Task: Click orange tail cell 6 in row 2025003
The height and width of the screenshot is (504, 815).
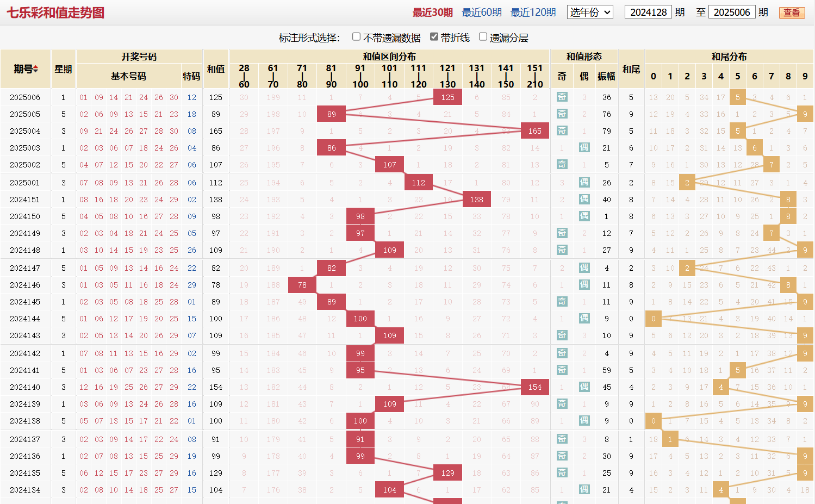Action: pos(755,148)
